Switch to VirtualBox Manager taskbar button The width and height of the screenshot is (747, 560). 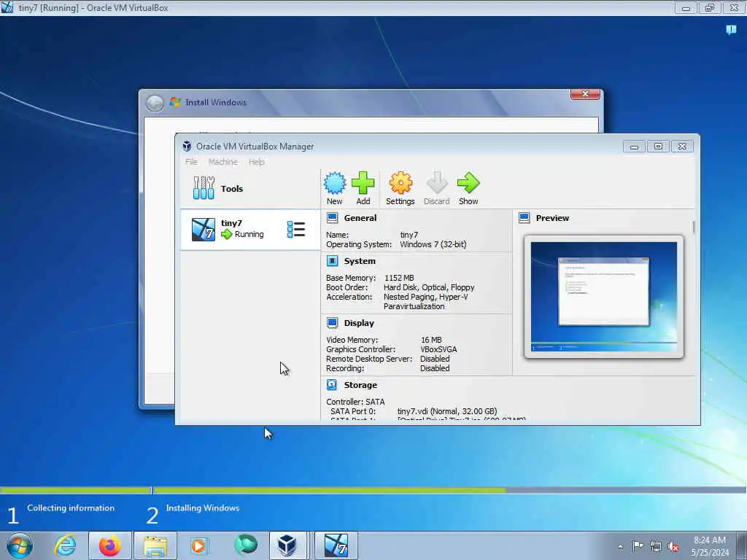[287, 545]
